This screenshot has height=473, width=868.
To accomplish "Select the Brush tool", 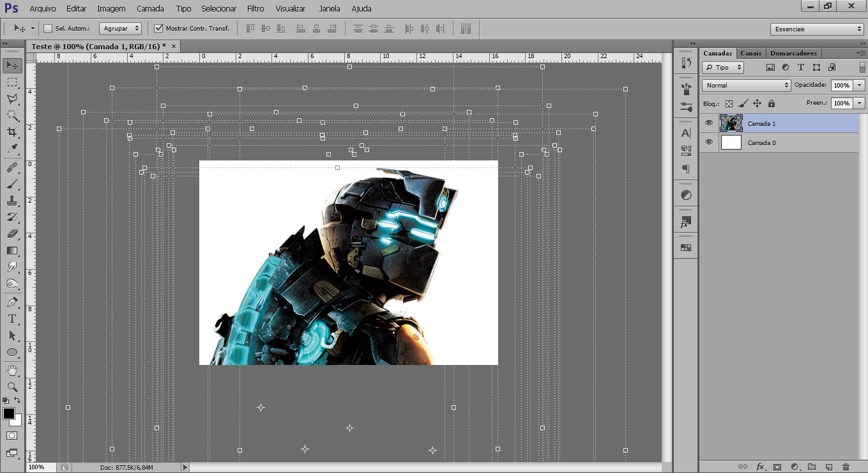I will coord(12,184).
